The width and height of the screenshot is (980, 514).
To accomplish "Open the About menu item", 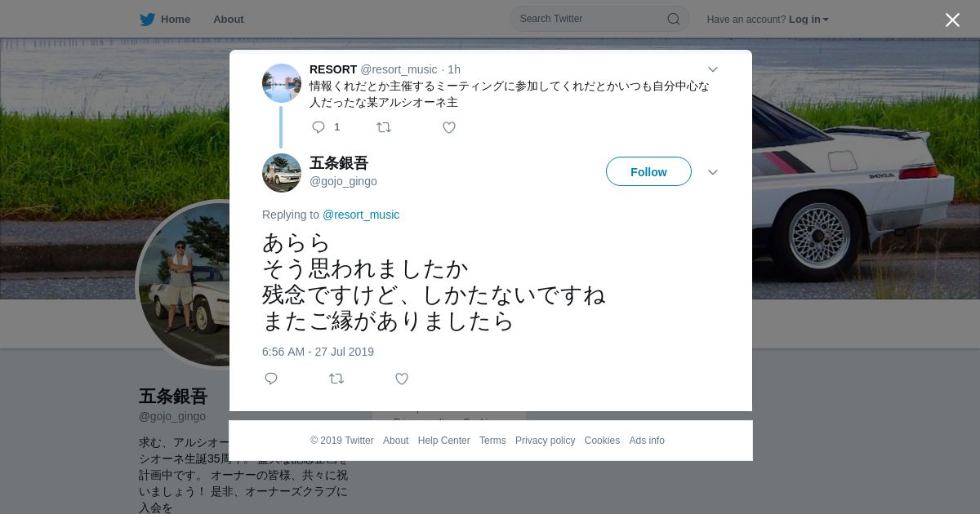I will (x=229, y=20).
